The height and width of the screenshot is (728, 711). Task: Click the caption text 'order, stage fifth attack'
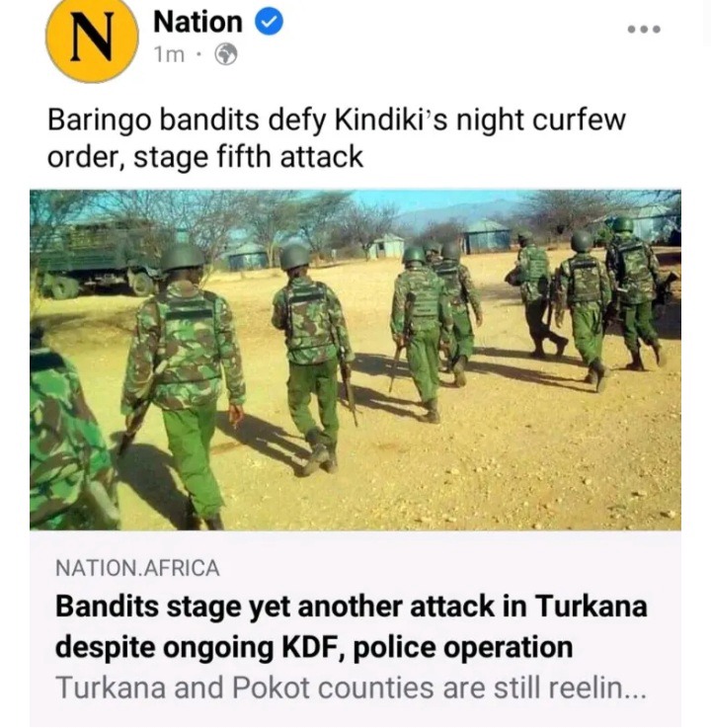tap(205, 156)
